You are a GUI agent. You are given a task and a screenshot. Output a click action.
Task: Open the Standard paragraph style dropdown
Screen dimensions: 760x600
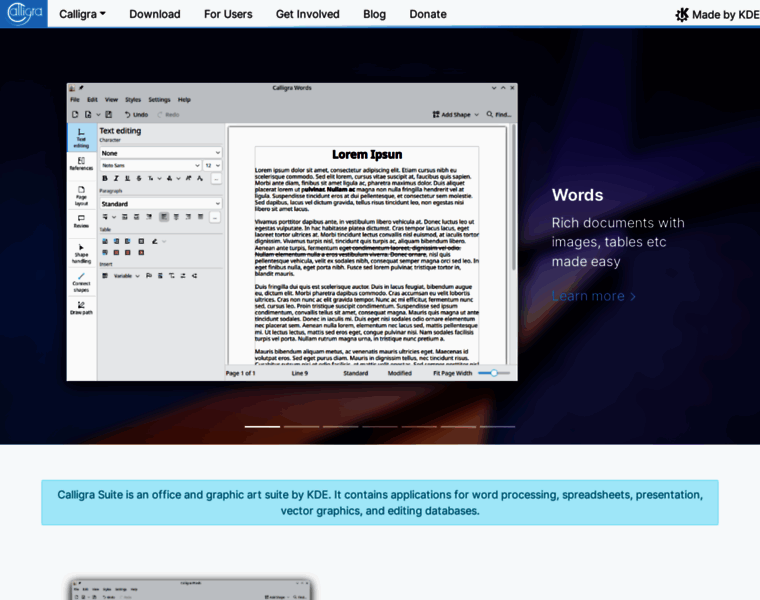pyautogui.click(x=161, y=204)
